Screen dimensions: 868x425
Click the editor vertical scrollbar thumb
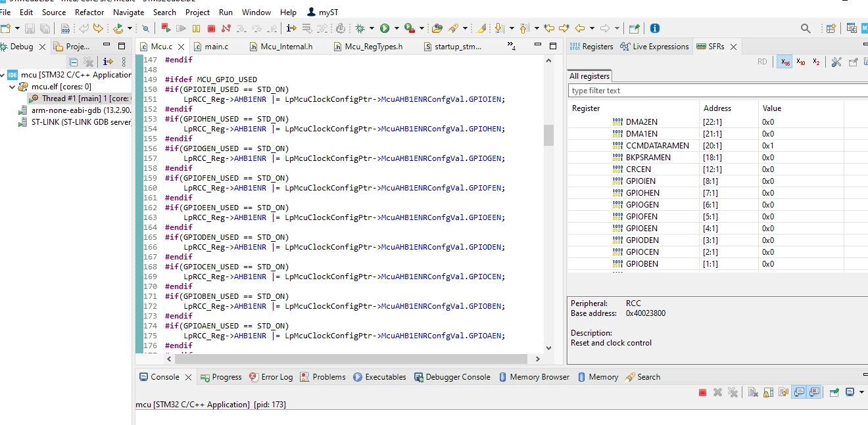[x=548, y=135]
